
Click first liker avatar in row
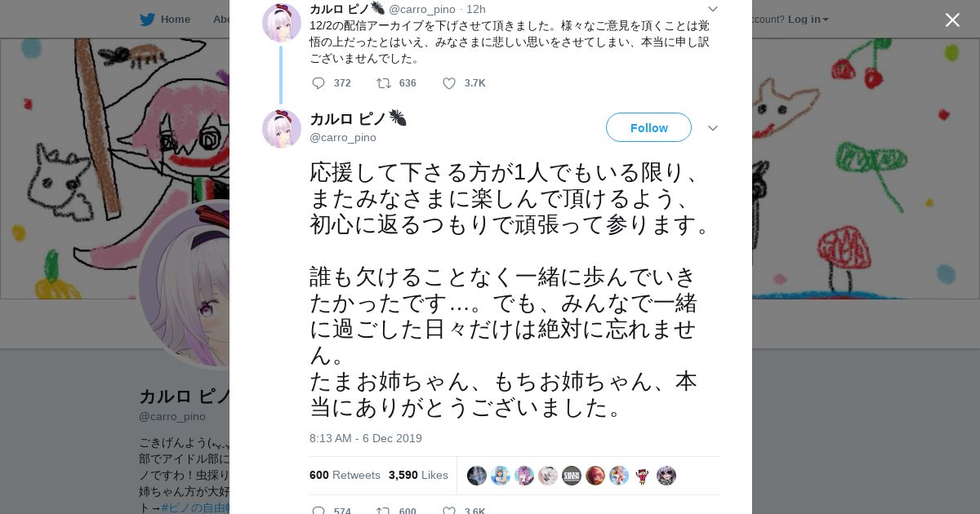pyautogui.click(x=477, y=476)
